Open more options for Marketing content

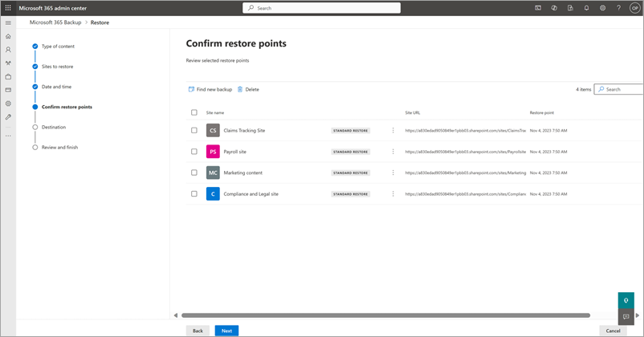(393, 173)
